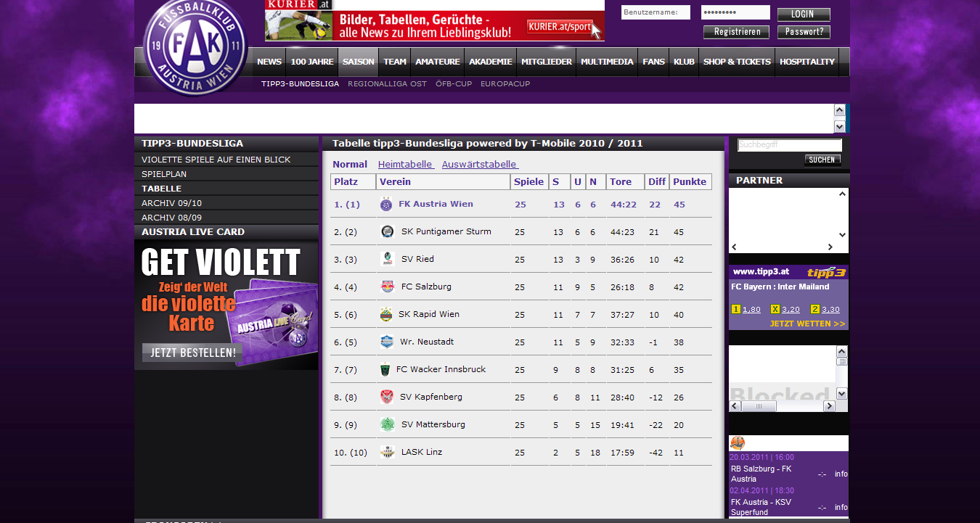
Task: Open the 100 JAHRE menu
Action: click(x=312, y=62)
